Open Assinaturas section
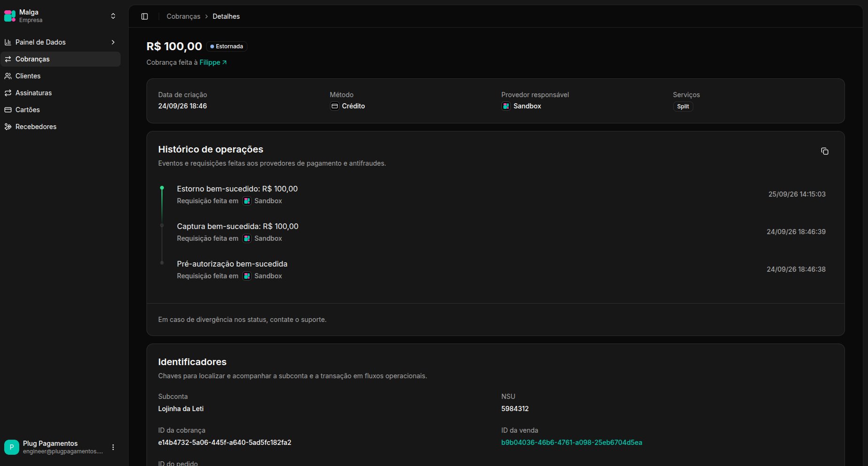This screenshot has width=868, height=466. click(x=60, y=93)
